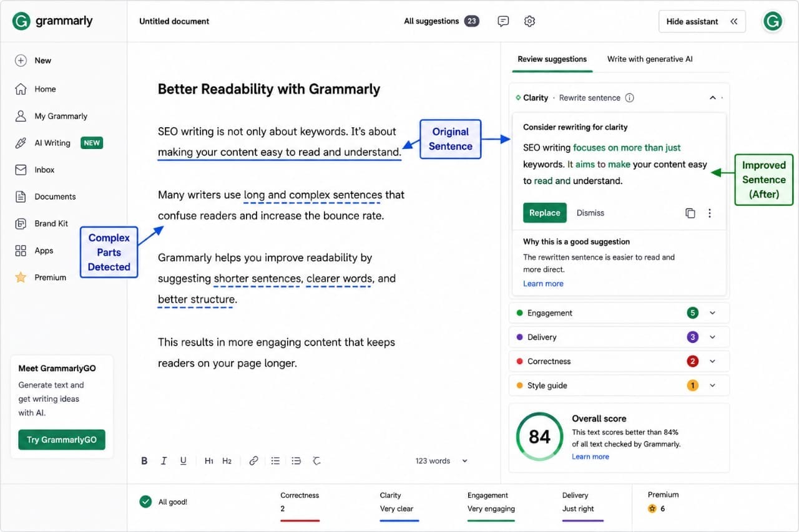
Task: Open AI Writing in the sidebar
Action: coord(58,143)
